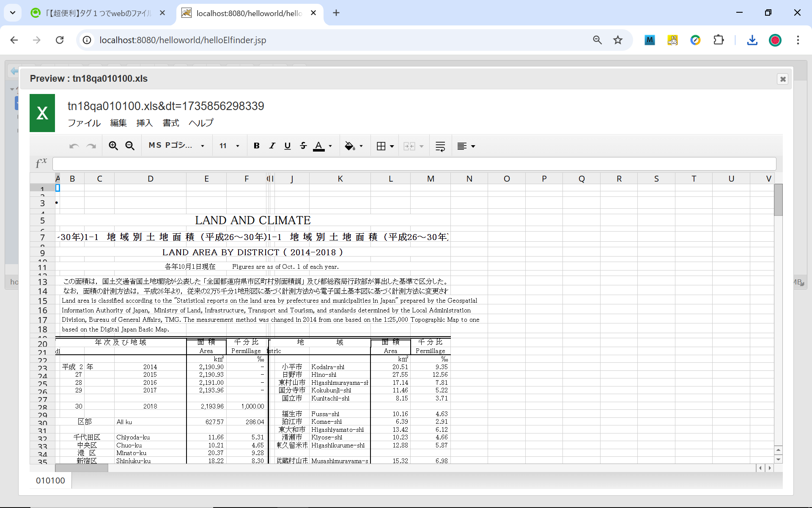Open the MS Pゴシック font dropdown
Image resolution: width=812 pixels, height=508 pixels.
click(x=176, y=146)
